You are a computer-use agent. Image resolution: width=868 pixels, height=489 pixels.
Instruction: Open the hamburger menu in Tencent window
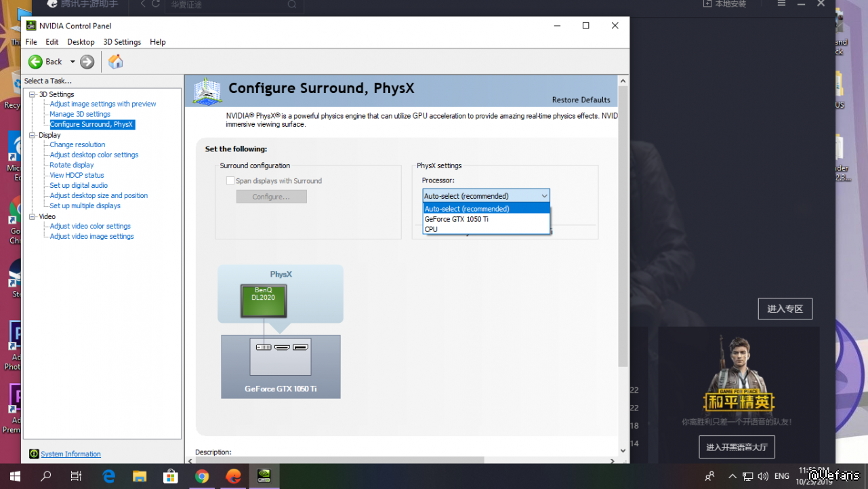click(781, 3)
